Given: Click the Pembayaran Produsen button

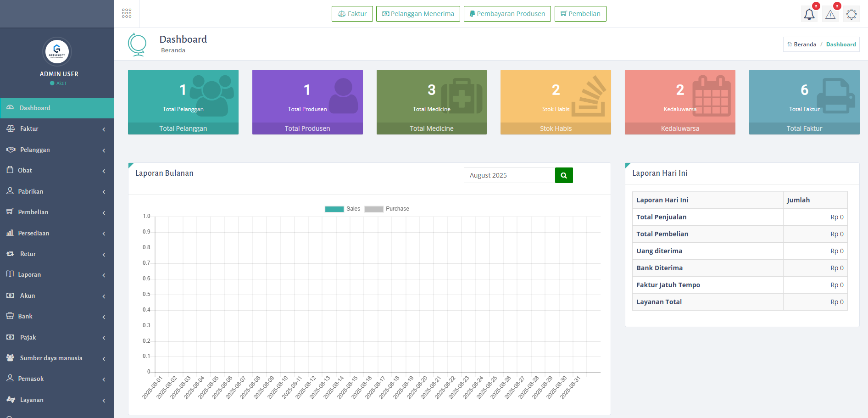Looking at the screenshot, I should 507,14.
